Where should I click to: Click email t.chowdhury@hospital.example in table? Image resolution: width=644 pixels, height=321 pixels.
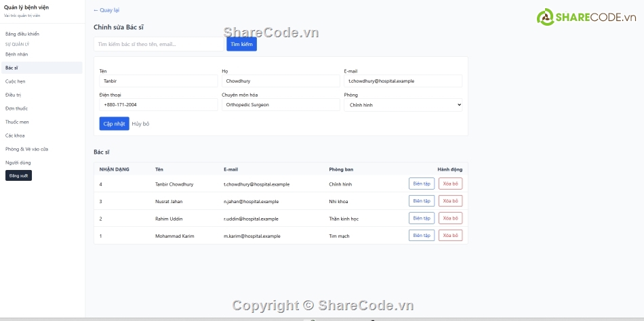pos(257,184)
